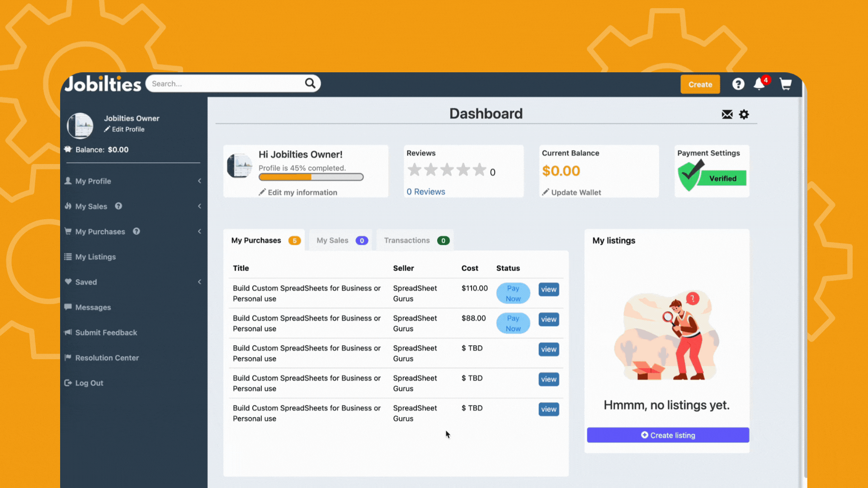Click the Log Out icon in sidebar
868x488 pixels.
tap(68, 383)
